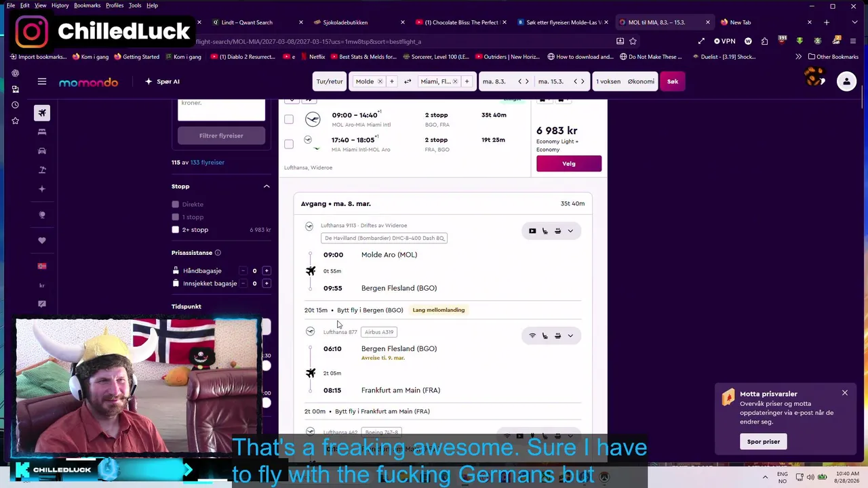The height and width of the screenshot is (488, 868).
Task: Switch to Lindt – Qwant Search tab
Action: coord(258,22)
